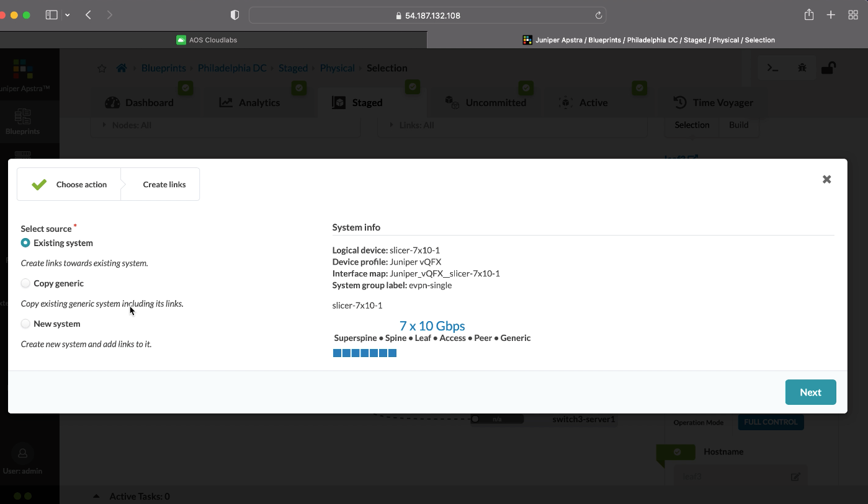Screen dimensions: 868x504
Task: Click the switch3-server1 node
Action: click(x=583, y=420)
